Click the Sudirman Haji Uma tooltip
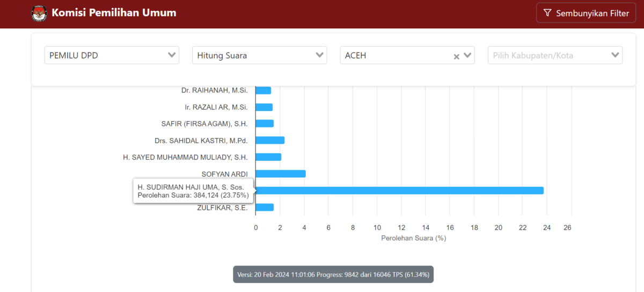The height and width of the screenshot is (292, 644). 193,191
